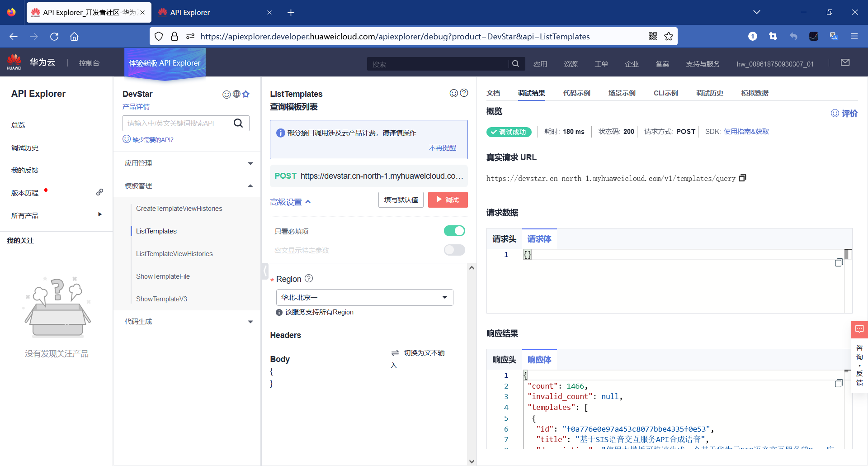868x466 pixels.
Task: Switch to the 模拟数据 tab
Action: tap(755, 93)
